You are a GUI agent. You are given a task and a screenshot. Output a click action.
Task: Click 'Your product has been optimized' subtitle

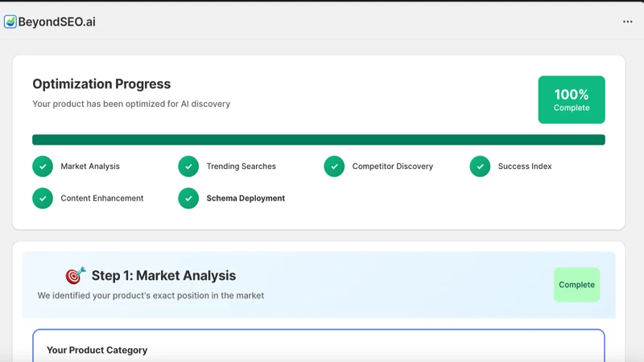131,104
